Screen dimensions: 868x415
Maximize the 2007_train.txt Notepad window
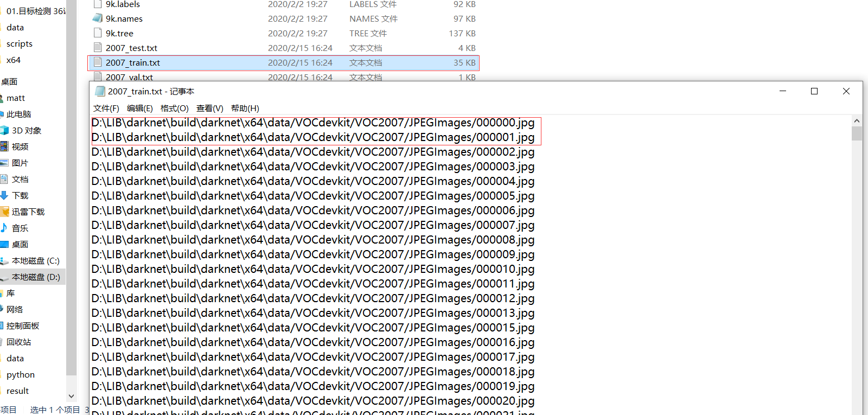[814, 91]
